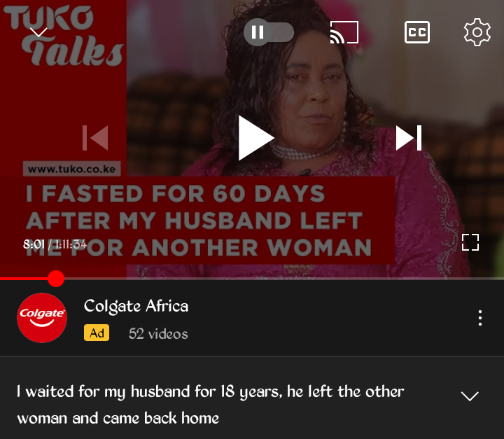504x439 pixels.
Task: Click the 52 videos label
Action: tap(158, 334)
